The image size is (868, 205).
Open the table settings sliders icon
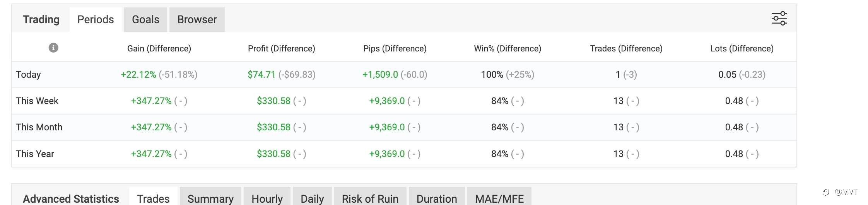[779, 18]
